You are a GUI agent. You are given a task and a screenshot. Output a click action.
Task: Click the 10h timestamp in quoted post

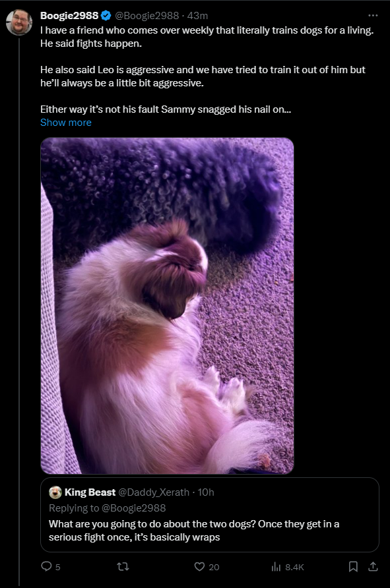tap(206, 492)
